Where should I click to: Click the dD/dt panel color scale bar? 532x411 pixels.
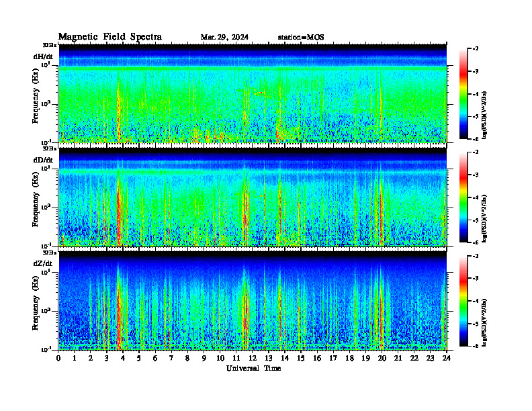[463, 197]
